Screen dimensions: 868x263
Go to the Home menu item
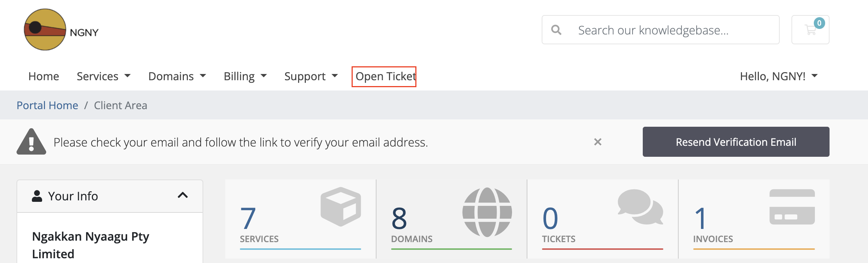[44, 76]
